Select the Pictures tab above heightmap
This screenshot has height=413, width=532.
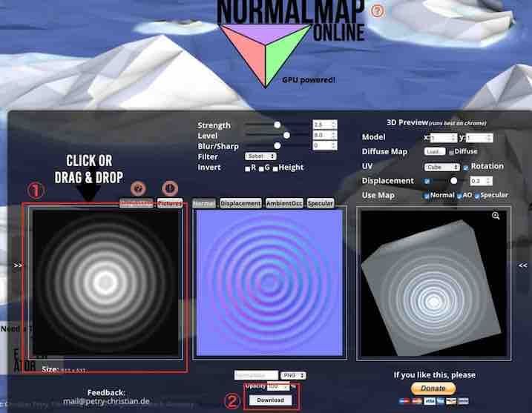tap(170, 203)
